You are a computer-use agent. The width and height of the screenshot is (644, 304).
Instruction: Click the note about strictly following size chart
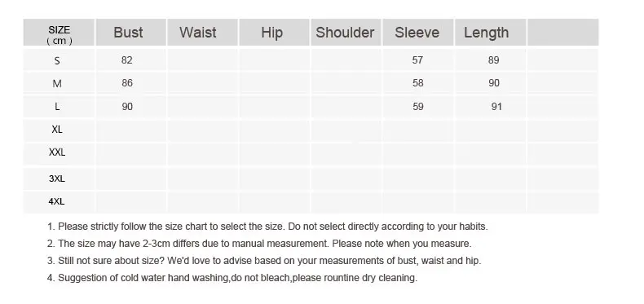pyautogui.click(x=267, y=227)
